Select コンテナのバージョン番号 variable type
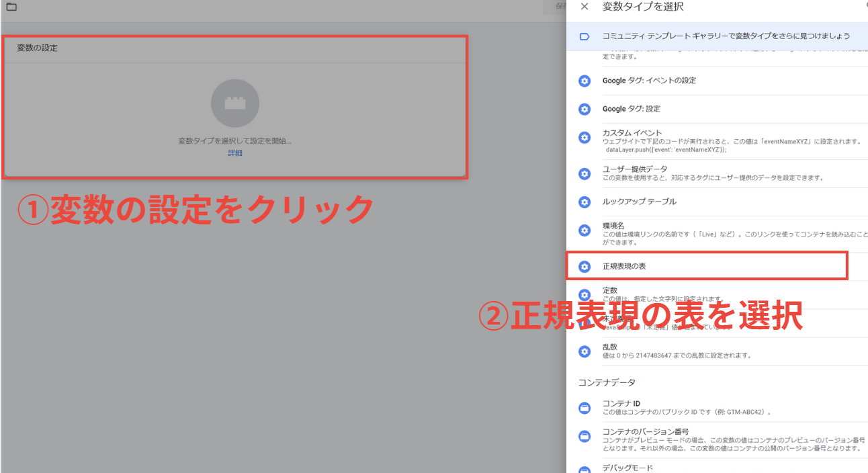 (717, 440)
